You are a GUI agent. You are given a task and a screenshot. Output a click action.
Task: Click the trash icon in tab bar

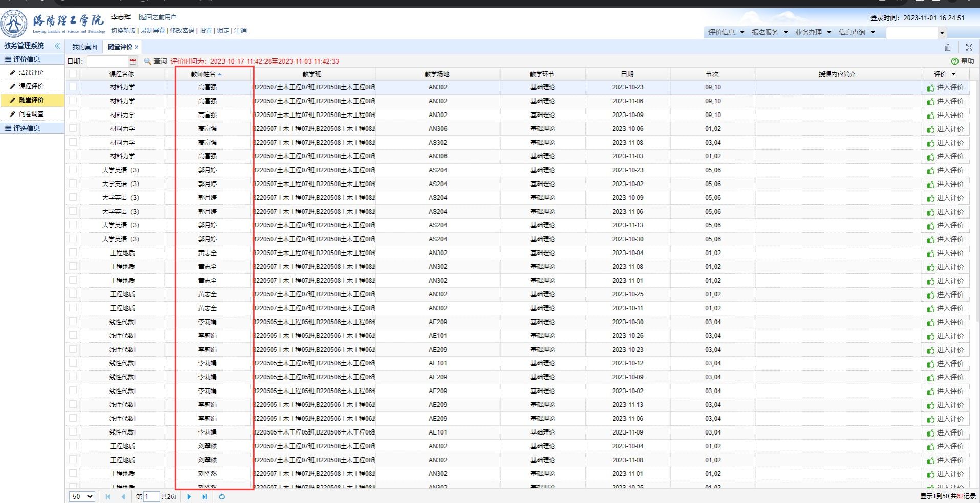tap(947, 47)
